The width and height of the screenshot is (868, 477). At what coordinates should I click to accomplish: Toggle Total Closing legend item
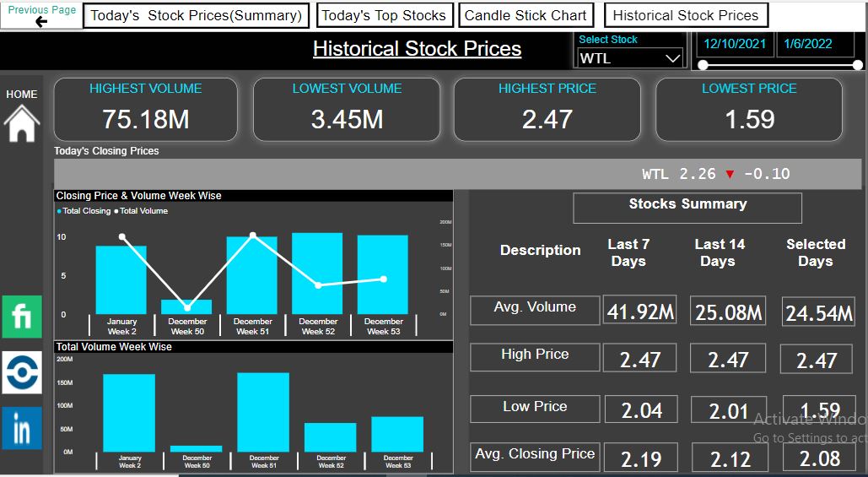[84, 211]
